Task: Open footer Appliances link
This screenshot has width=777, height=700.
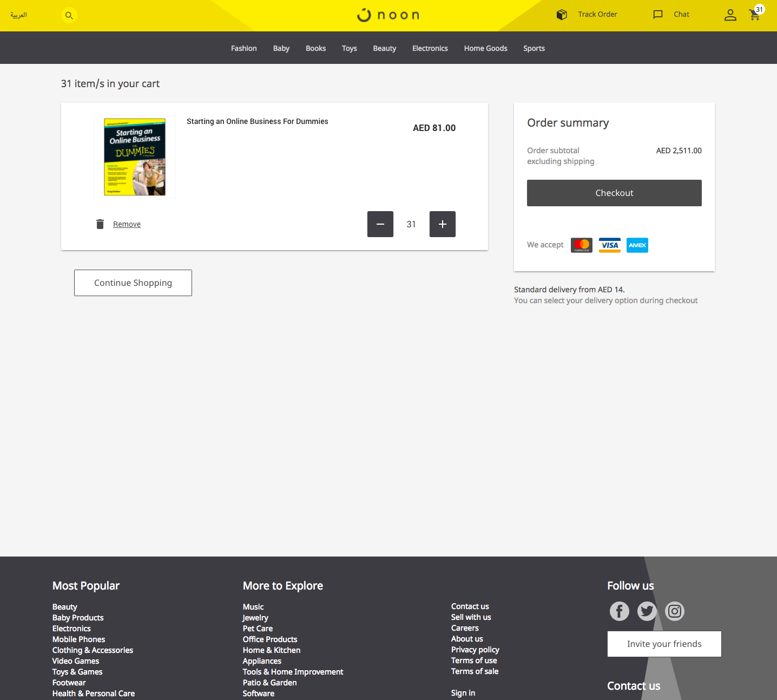Action: [262, 661]
